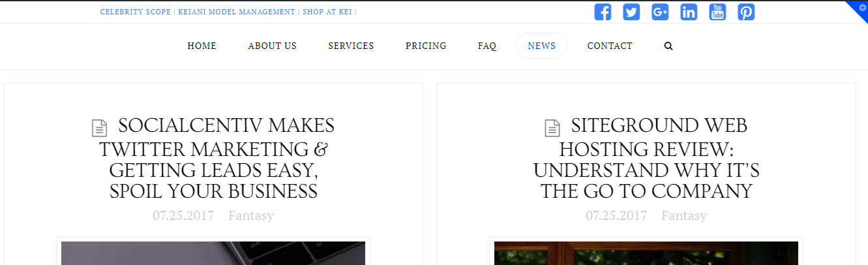Screen dimensions: 868x265
Task: Open the Pinterest social icon
Action: (x=746, y=12)
